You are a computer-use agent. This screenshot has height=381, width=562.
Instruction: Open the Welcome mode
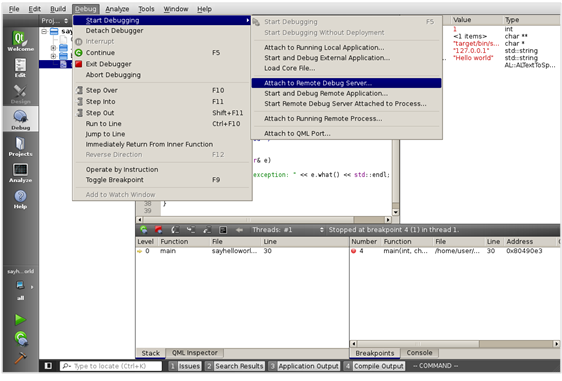tap(20, 41)
